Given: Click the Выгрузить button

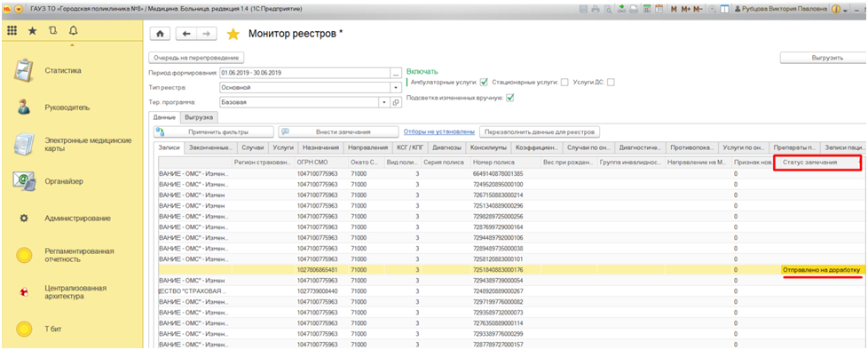Looking at the screenshot, I should point(824,58).
